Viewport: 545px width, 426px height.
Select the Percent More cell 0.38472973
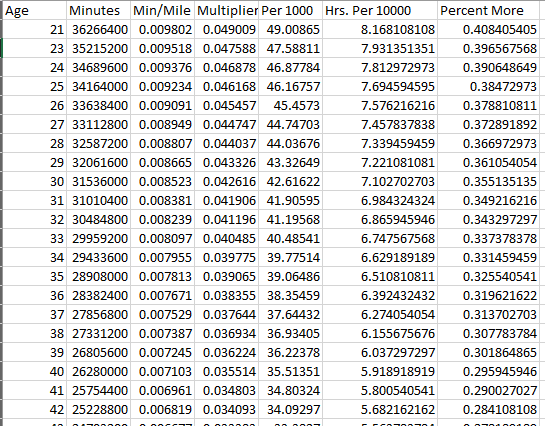(x=488, y=87)
